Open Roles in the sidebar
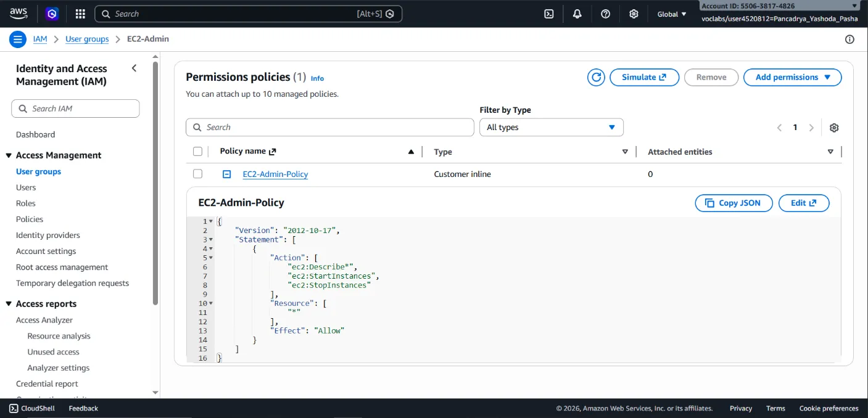Screen dimensions: 868x418 (26, 203)
